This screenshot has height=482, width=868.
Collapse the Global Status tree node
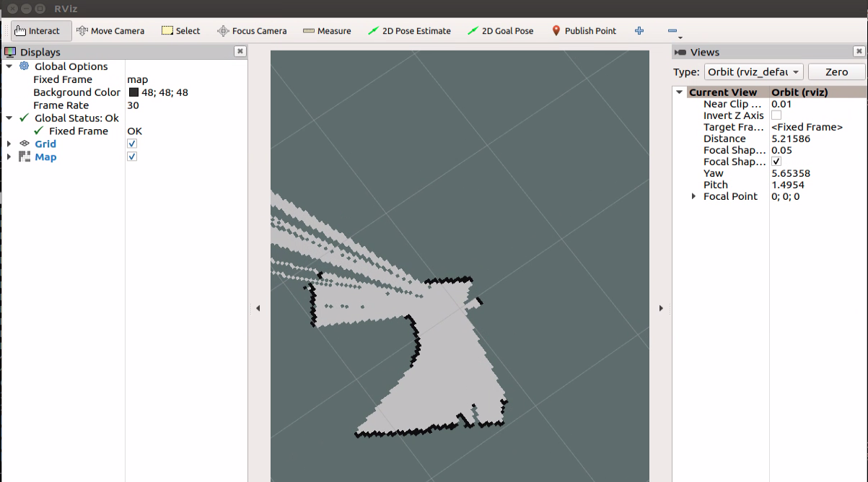point(9,118)
